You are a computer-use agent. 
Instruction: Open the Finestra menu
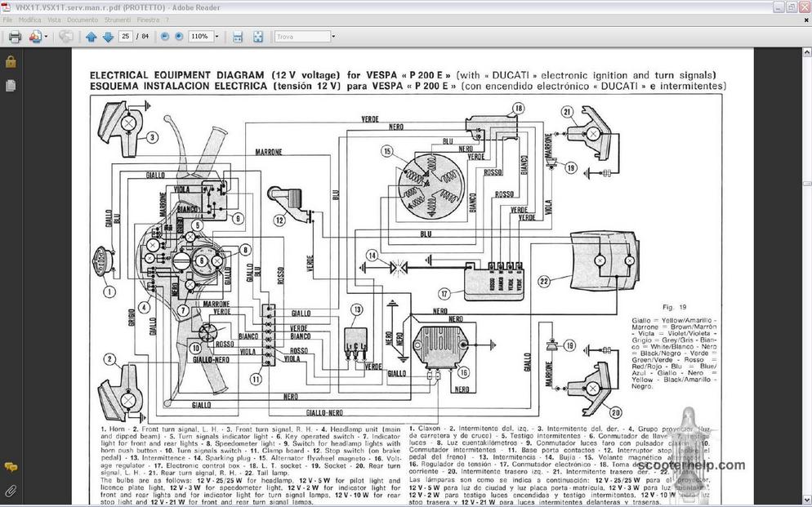click(148, 19)
